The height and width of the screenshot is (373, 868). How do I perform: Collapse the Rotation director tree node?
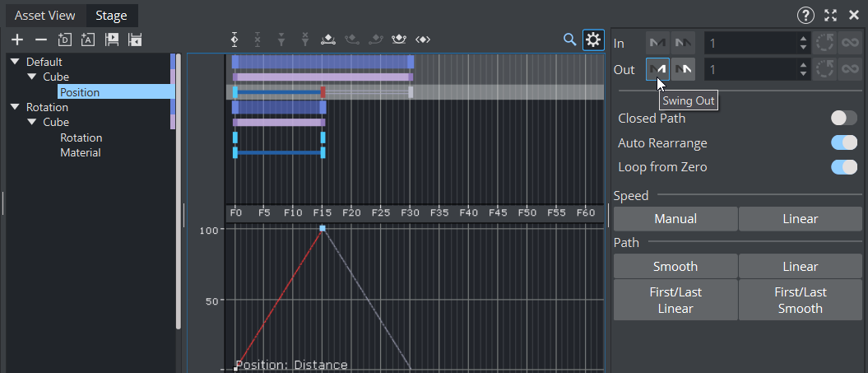(x=16, y=107)
